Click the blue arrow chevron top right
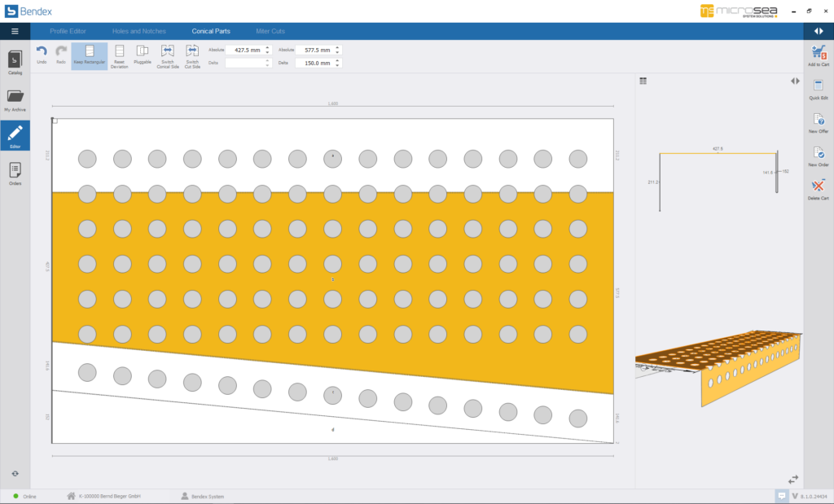 (x=819, y=30)
